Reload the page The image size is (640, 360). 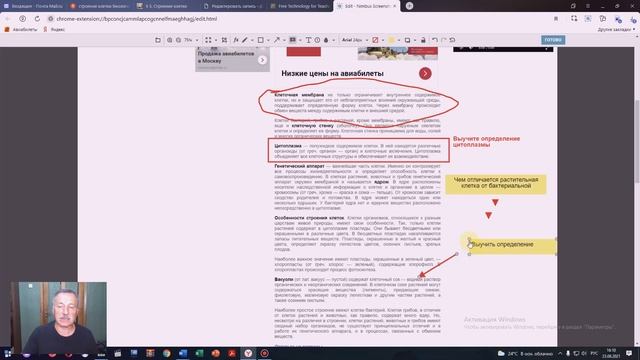37,19
